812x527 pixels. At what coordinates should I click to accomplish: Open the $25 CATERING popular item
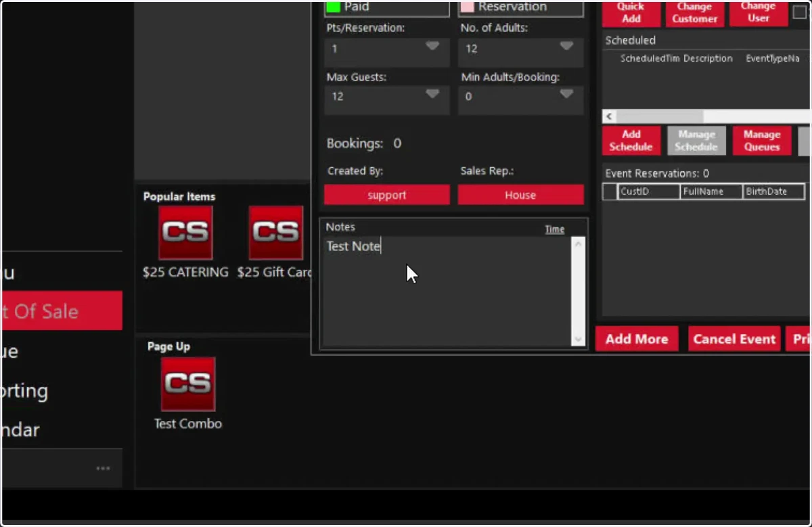point(185,233)
